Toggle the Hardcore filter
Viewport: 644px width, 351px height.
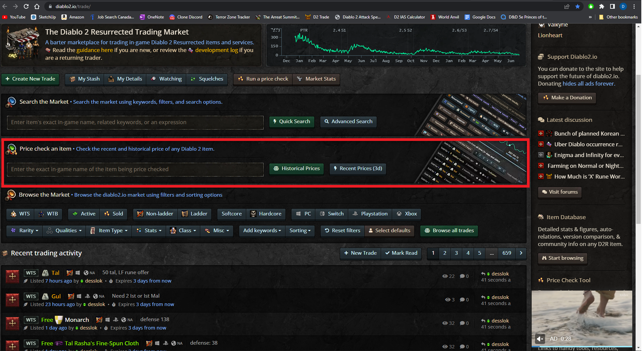[x=266, y=214]
